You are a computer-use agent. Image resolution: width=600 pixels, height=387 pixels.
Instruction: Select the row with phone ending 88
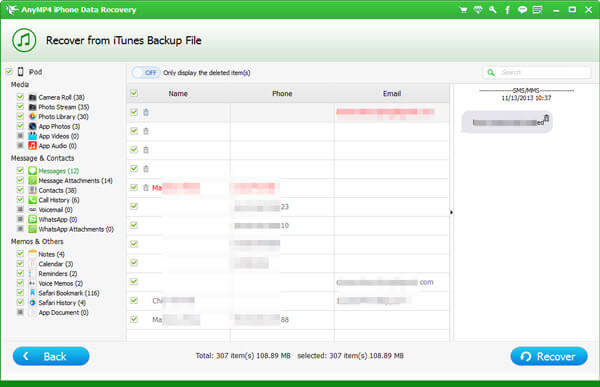(288, 320)
